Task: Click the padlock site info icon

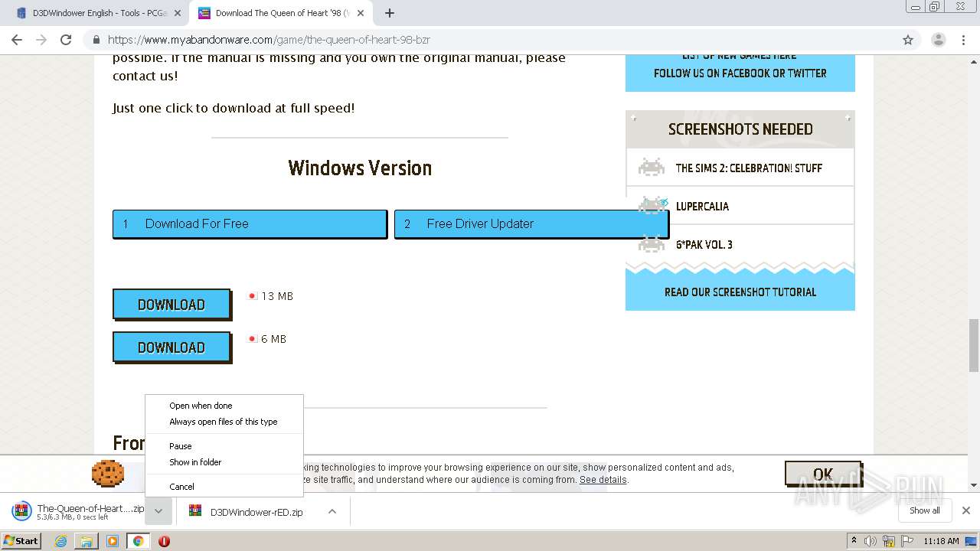Action: [x=96, y=40]
